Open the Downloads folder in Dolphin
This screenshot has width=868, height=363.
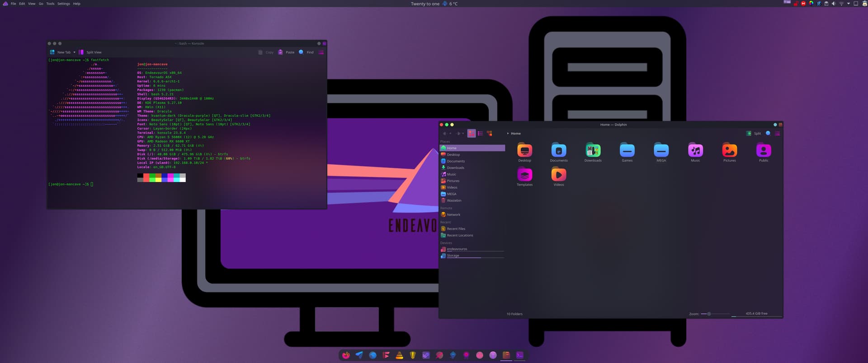click(x=593, y=153)
